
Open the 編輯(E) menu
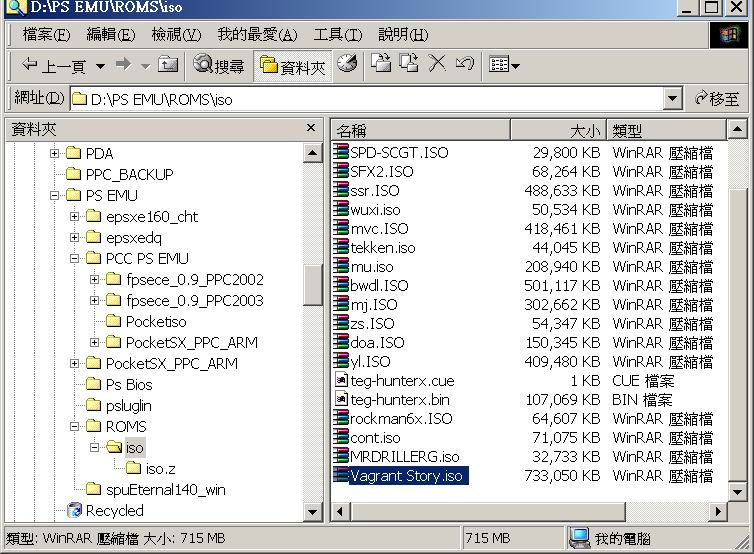111,35
